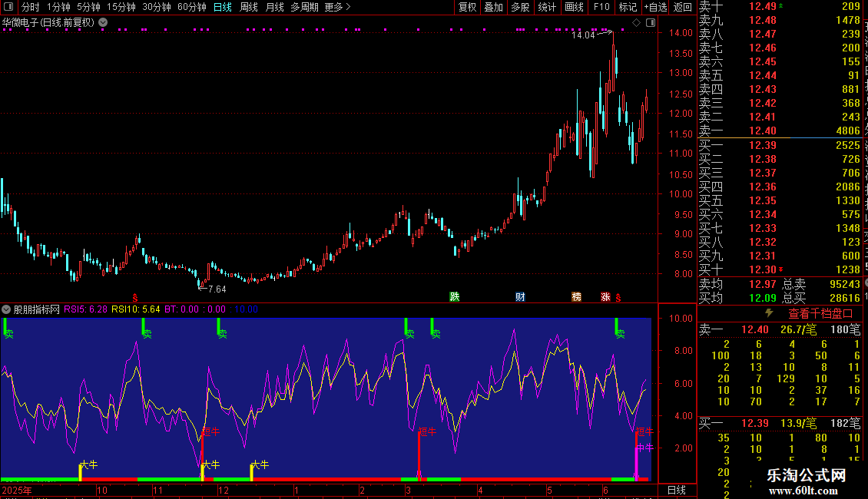
Task: Select the 买一 12.39 order row
Action: [780, 145]
